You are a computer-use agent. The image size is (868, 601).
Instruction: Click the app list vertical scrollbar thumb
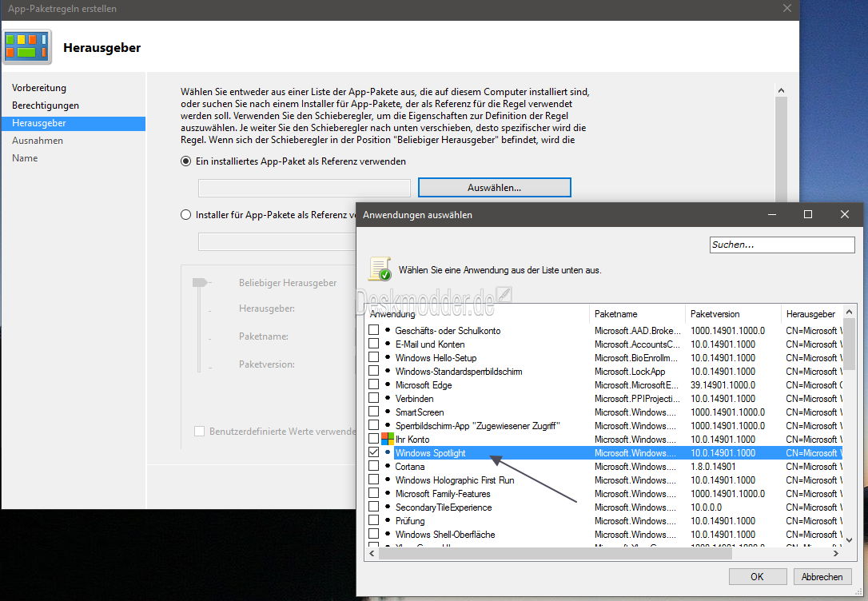pos(849,344)
